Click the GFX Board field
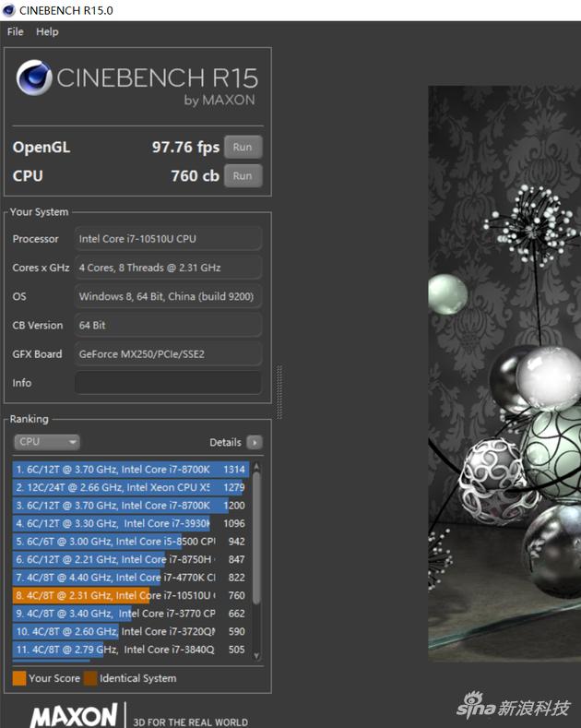The width and height of the screenshot is (581, 728). point(168,353)
